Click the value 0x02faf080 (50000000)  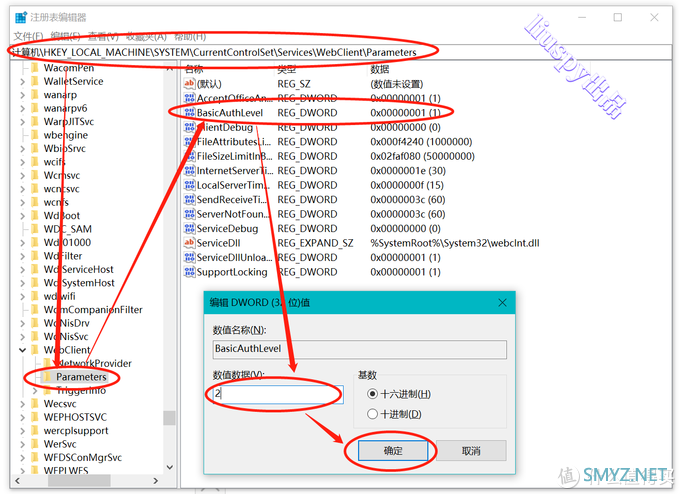click(422, 156)
